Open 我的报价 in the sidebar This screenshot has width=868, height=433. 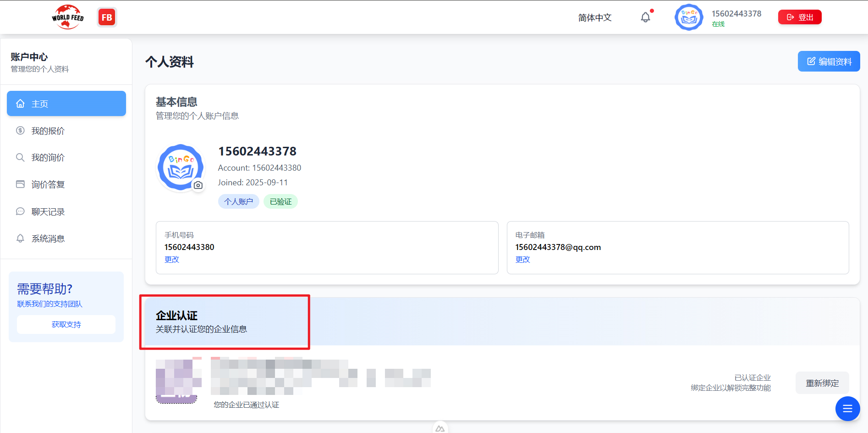pyautogui.click(x=48, y=131)
